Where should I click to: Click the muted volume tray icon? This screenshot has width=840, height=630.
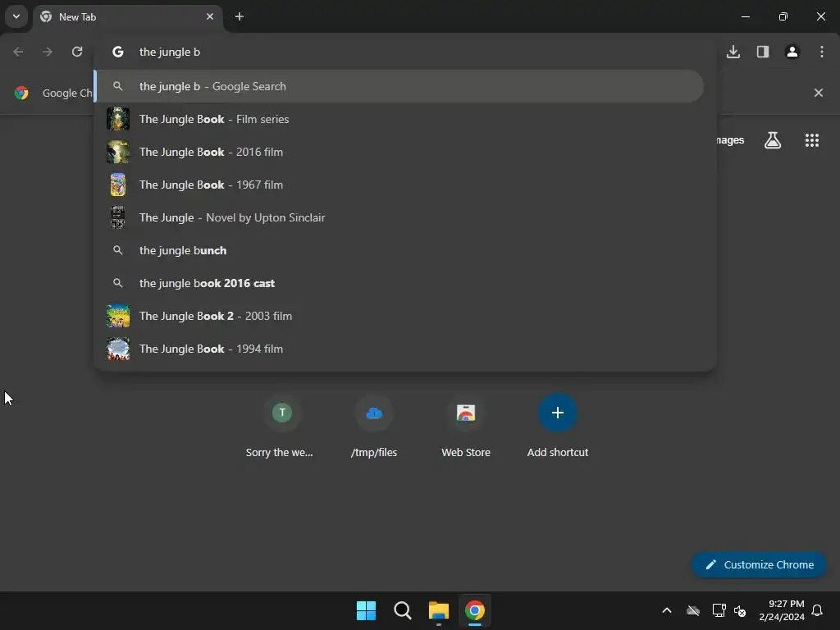741,610
